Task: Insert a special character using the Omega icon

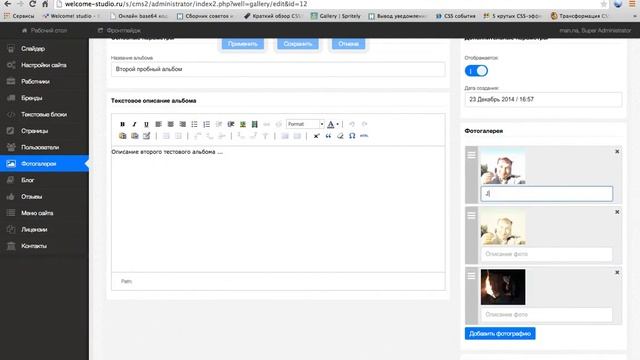Action: click(352, 136)
